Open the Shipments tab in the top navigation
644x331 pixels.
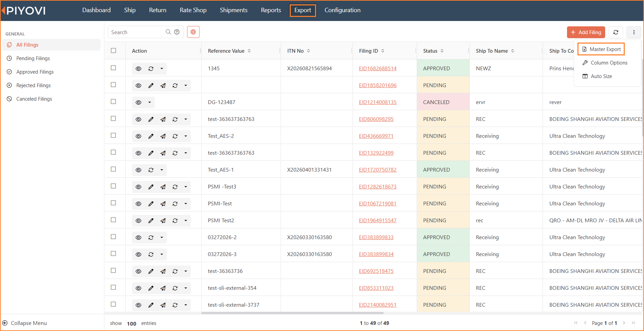click(234, 10)
